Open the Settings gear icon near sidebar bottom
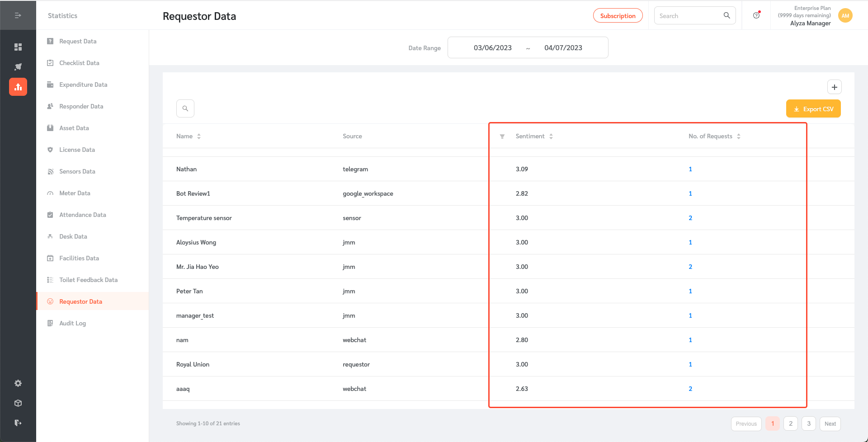 18,383
